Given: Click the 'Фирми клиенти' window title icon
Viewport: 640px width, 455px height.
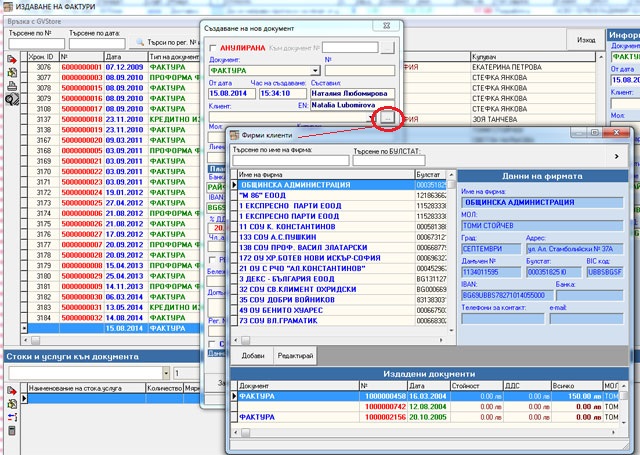Looking at the screenshot, I should [234, 135].
